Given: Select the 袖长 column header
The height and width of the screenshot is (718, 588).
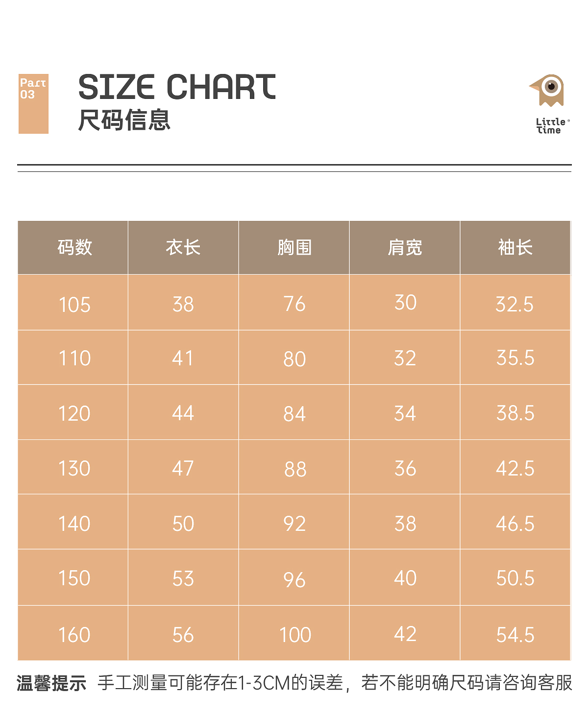Looking at the screenshot, I should pos(515,247).
